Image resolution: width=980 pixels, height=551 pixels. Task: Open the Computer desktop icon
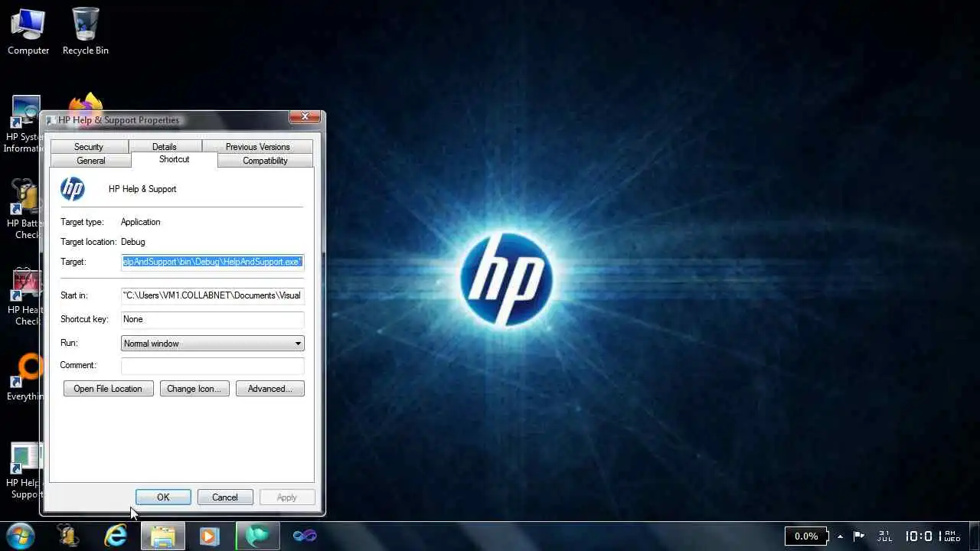pyautogui.click(x=28, y=31)
